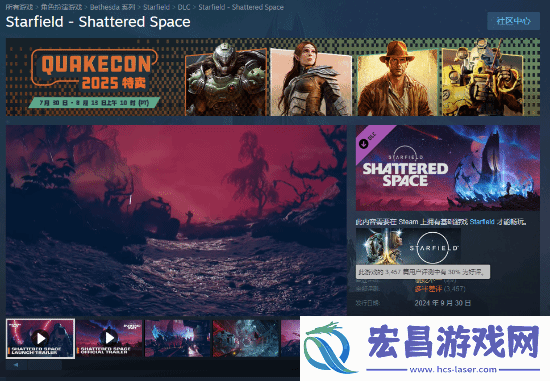Open the 社区中心 community hub button
550x381 pixels.
[x=513, y=21]
